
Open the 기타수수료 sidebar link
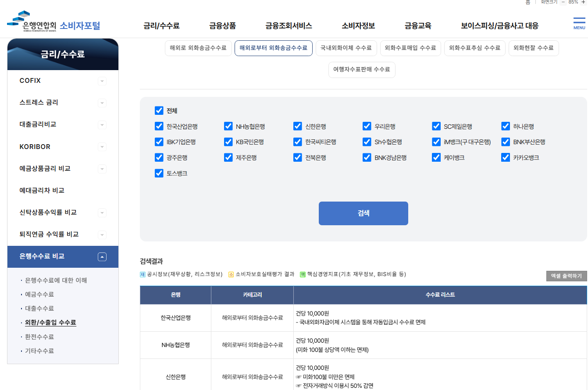coord(39,351)
